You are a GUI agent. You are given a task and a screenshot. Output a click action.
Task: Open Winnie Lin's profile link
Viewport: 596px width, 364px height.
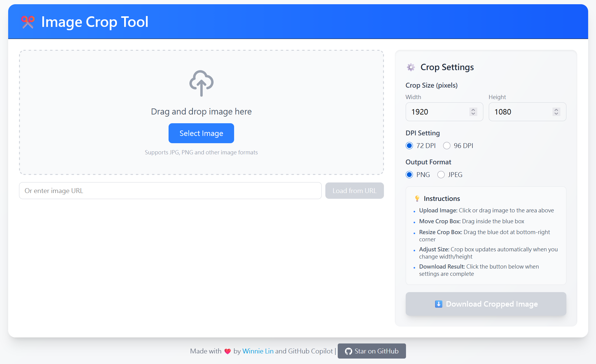pos(258,351)
